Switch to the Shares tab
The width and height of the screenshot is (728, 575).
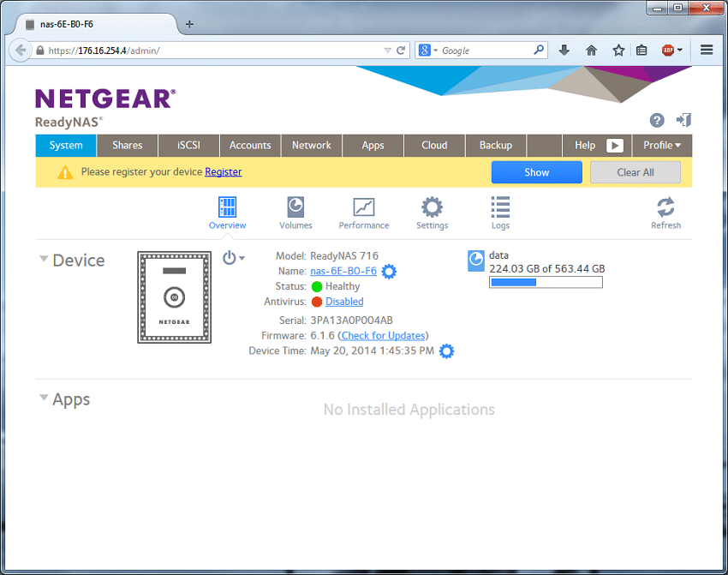click(x=128, y=146)
